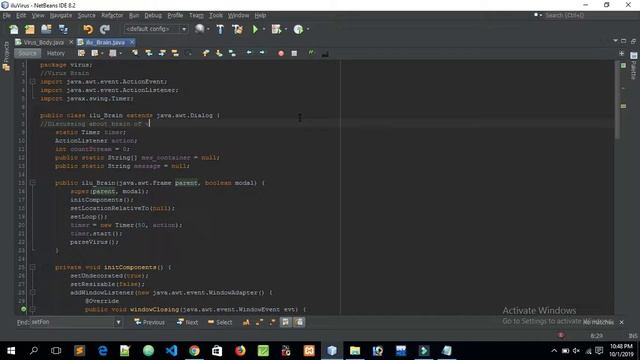Viewport: 640px width, 360px height.
Task: Switch to the Virus_Body.java tab
Action: tap(43, 42)
